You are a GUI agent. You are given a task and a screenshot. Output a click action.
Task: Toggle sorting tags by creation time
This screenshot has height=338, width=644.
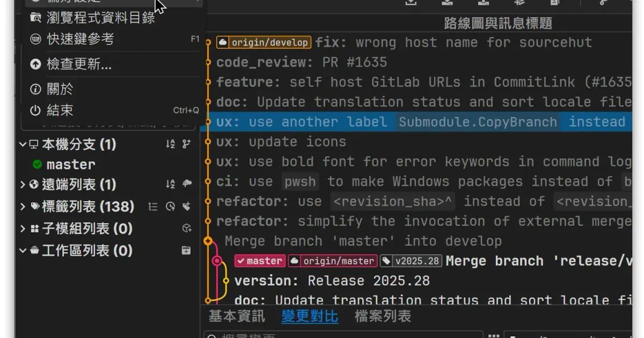[170, 206]
